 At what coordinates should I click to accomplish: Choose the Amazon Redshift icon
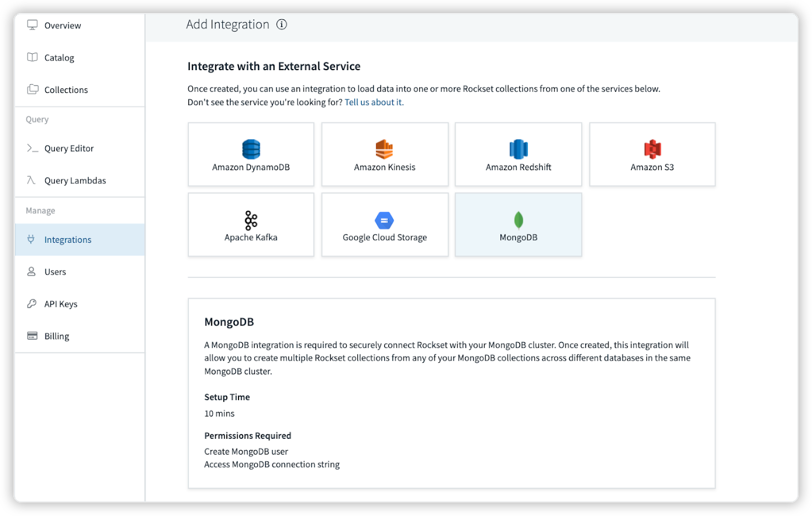tap(518, 149)
